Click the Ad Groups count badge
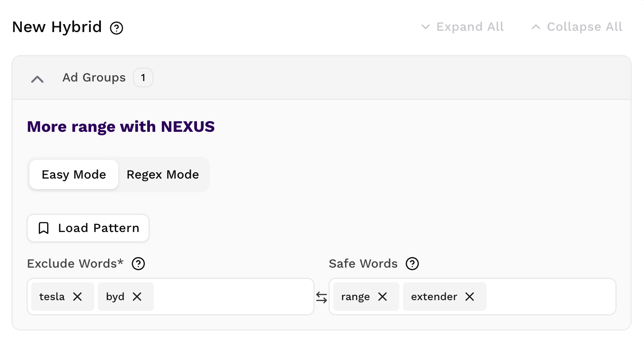This screenshot has width=644, height=342. pyautogui.click(x=143, y=78)
